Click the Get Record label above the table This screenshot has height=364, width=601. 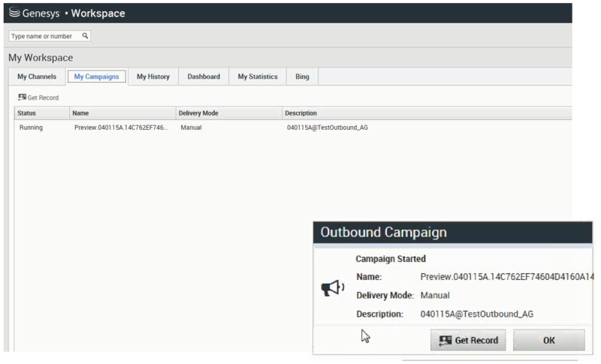[43, 98]
